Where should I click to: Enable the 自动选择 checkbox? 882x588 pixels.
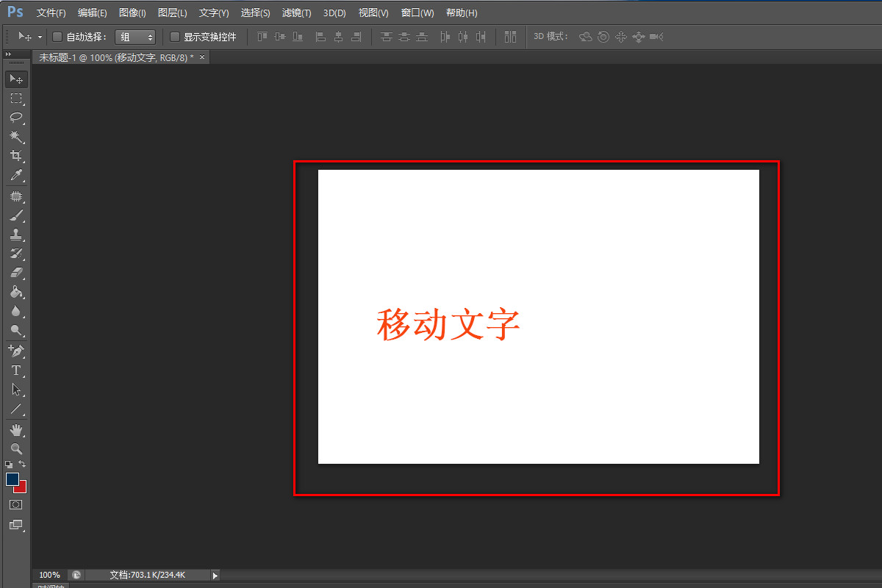point(57,36)
